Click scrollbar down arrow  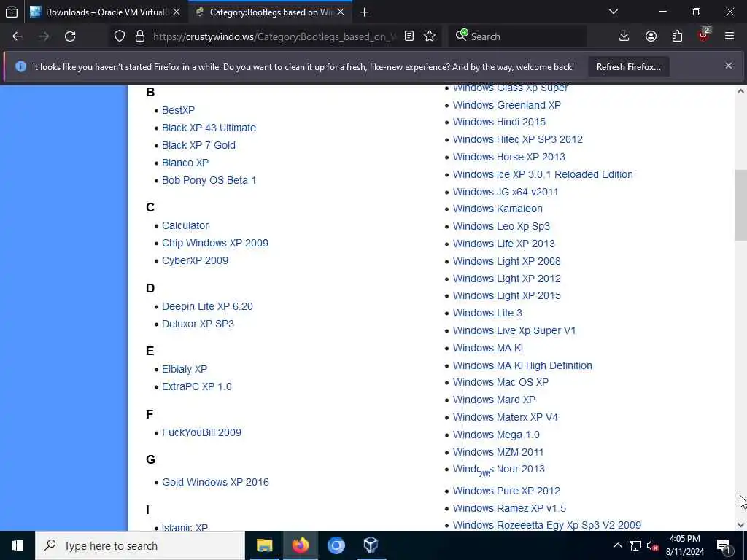pos(740,524)
